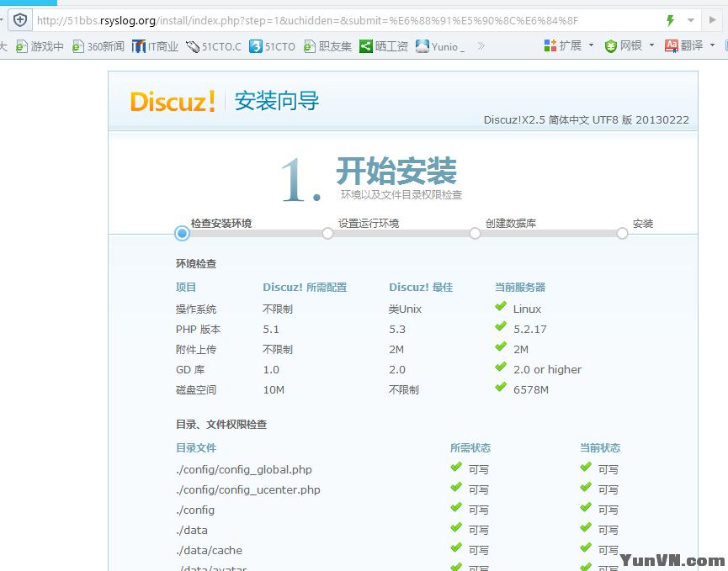Screen dimensions: 728x571
Task: Open the 51CTO bookmark with the blue icon
Action: [272, 46]
